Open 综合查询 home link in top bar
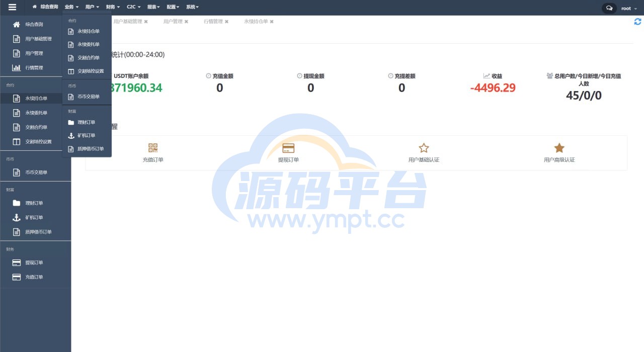This screenshot has height=352, width=644. 45,7
